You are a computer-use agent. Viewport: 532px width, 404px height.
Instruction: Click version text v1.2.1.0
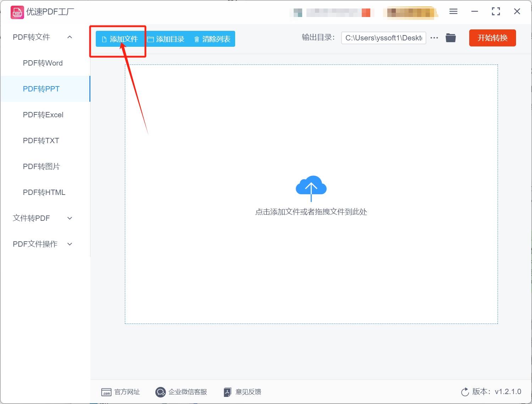click(508, 392)
